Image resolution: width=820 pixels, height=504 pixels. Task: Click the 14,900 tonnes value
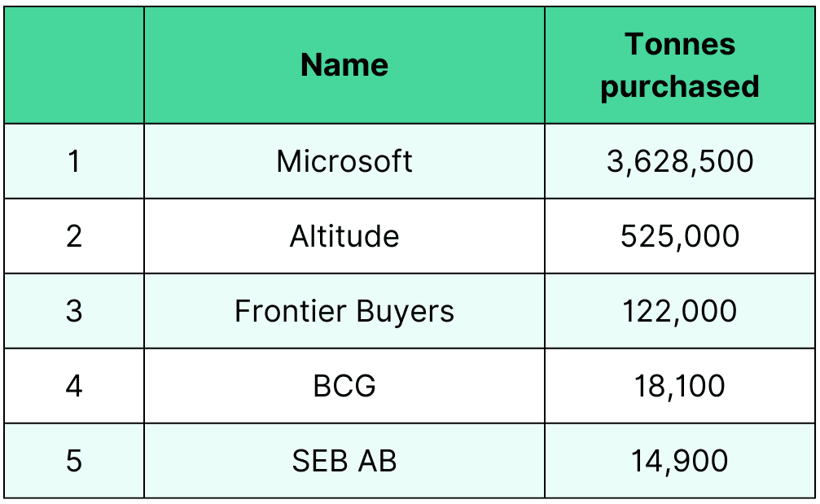click(680, 461)
